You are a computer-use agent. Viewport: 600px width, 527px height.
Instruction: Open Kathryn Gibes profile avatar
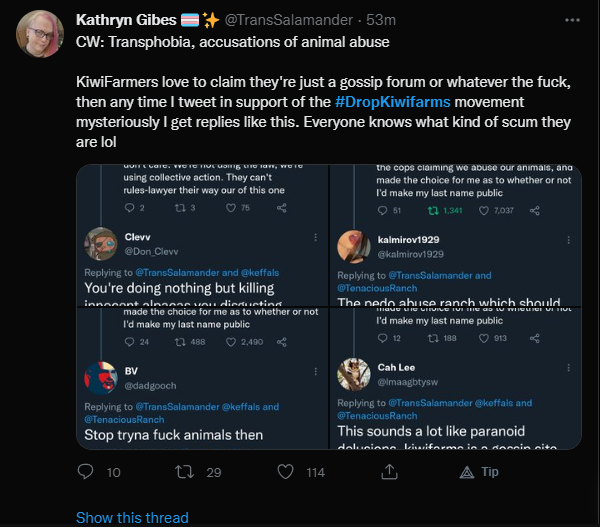tap(41, 34)
